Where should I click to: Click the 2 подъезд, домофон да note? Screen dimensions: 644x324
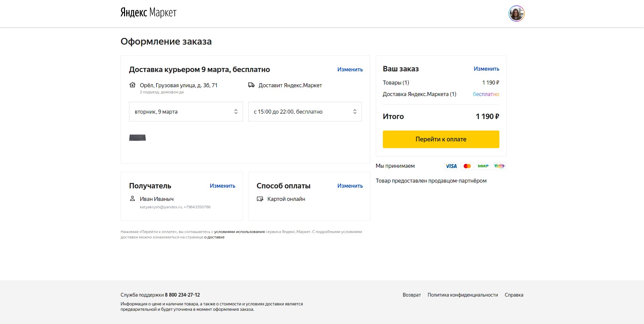coord(162,92)
